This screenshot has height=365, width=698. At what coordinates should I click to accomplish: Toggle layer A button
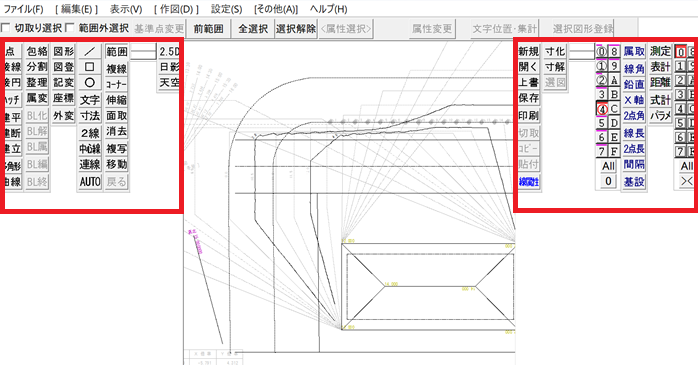(614, 81)
